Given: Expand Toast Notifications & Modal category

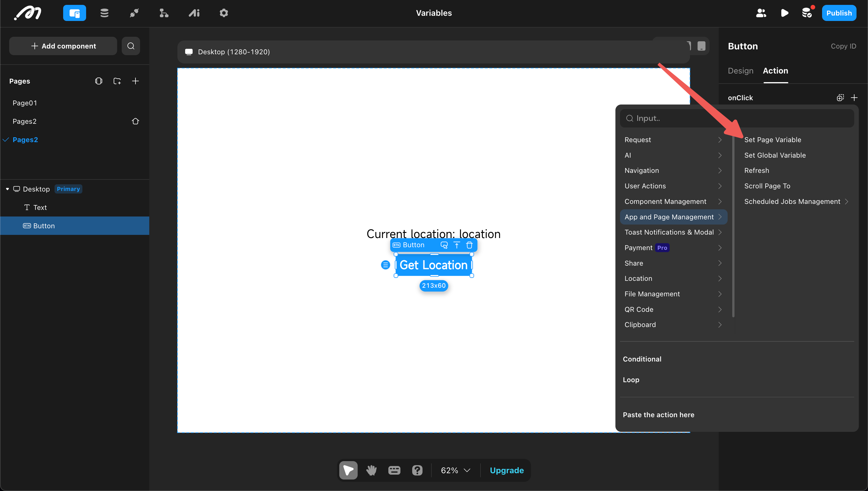Looking at the screenshot, I should [673, 232].
